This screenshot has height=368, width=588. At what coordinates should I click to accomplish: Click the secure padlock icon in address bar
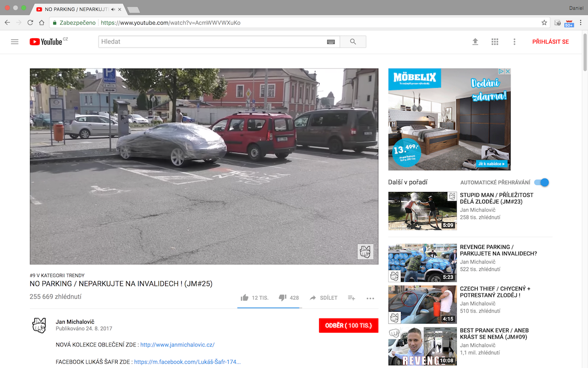55,23
